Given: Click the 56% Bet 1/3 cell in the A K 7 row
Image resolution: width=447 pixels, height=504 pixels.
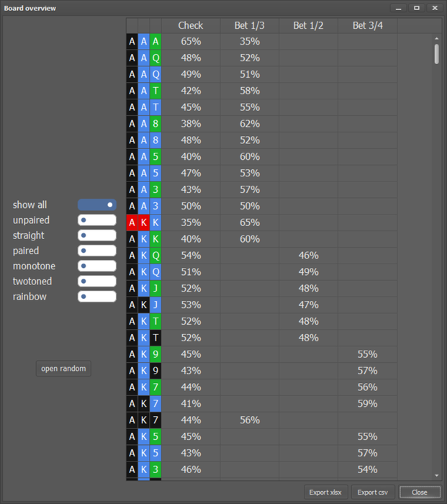Looking at the screenshot, I should coord(250,420).
